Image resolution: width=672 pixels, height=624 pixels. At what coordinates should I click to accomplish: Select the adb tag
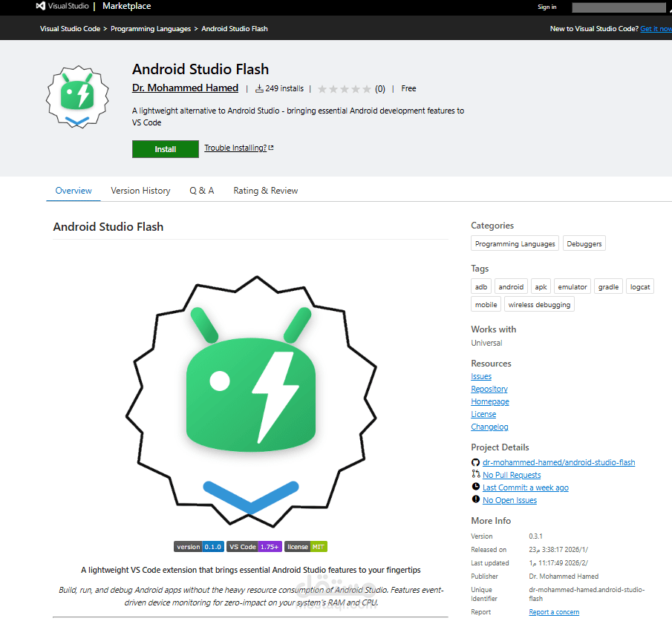pos(480,286)
